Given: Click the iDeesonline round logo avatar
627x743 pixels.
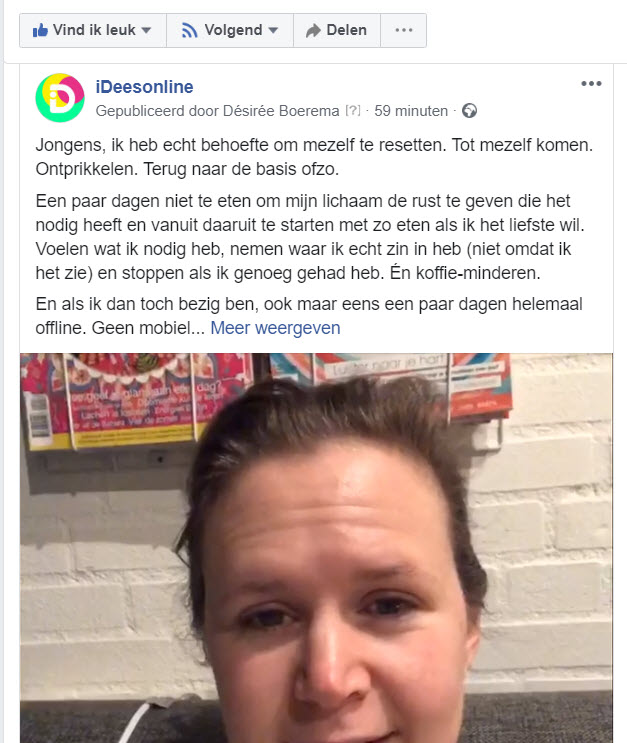Looking at the screenshot, I should (60, 98).
